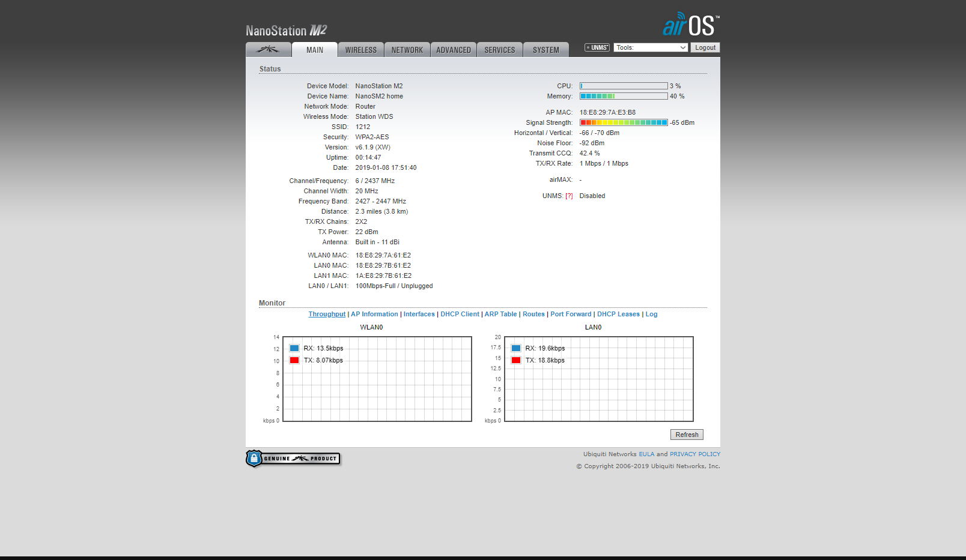Click the LAN1 MAC address value
The width and height of the screenshot is (966, 560).
coord(383,275)
